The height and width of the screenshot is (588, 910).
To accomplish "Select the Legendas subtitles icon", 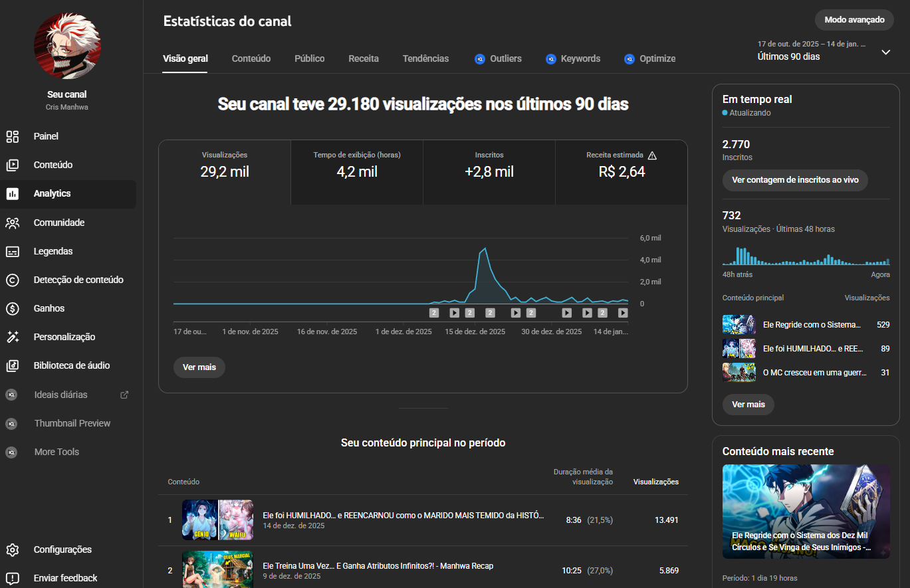I will pyautogui.click(x=12, y=251).
